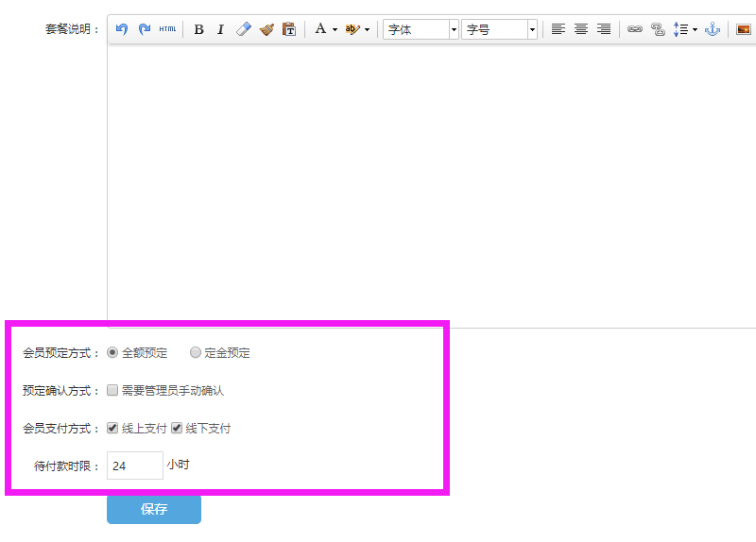Image resolution: width=756 pixels, height=542 pixels.
Task: Click the undo icon in editor toolbar
Action: pyautogui.click(x=122, y=29)
